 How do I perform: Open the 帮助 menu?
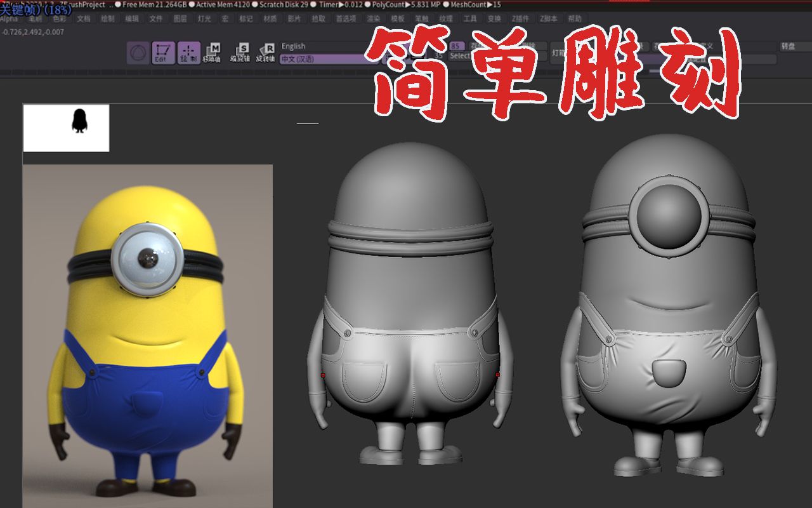click(x=575, y=19)
